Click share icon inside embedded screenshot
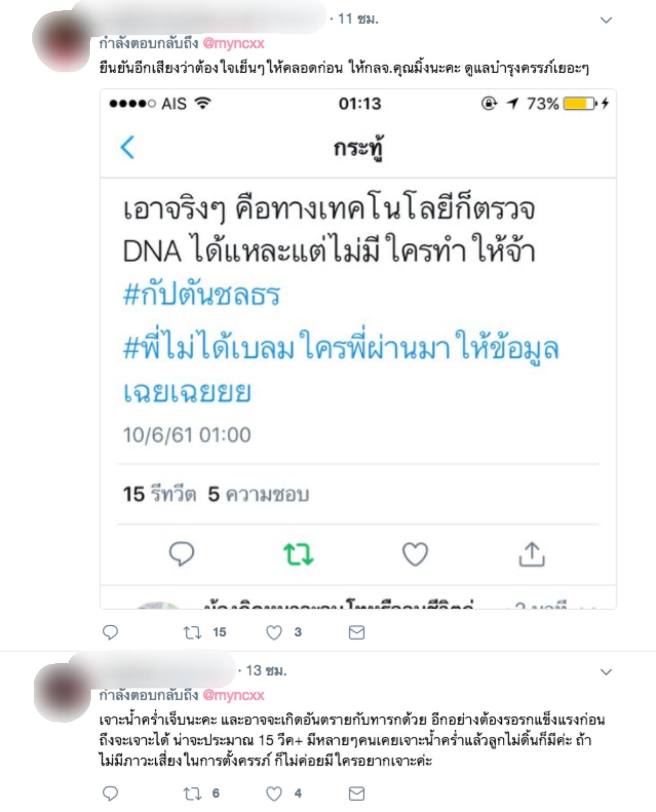This screenshot has width=656, height=812. 532,554
